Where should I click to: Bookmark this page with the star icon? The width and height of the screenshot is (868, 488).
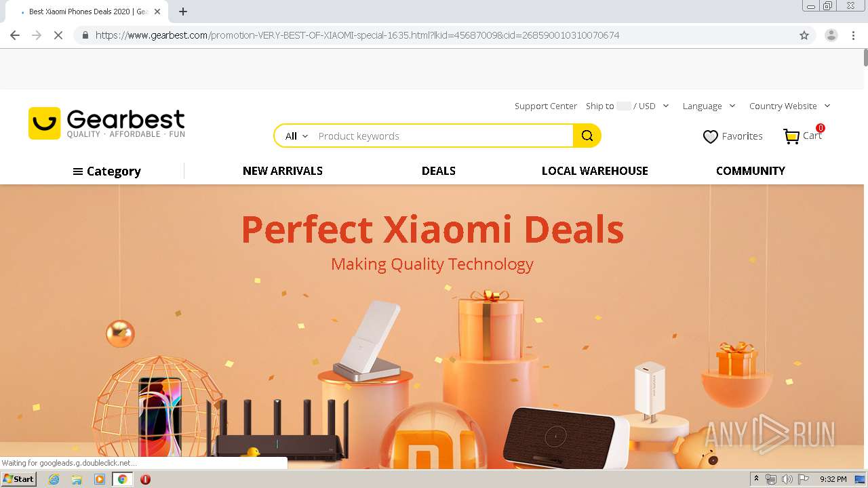pyautogui.click(x=804, y=35)
